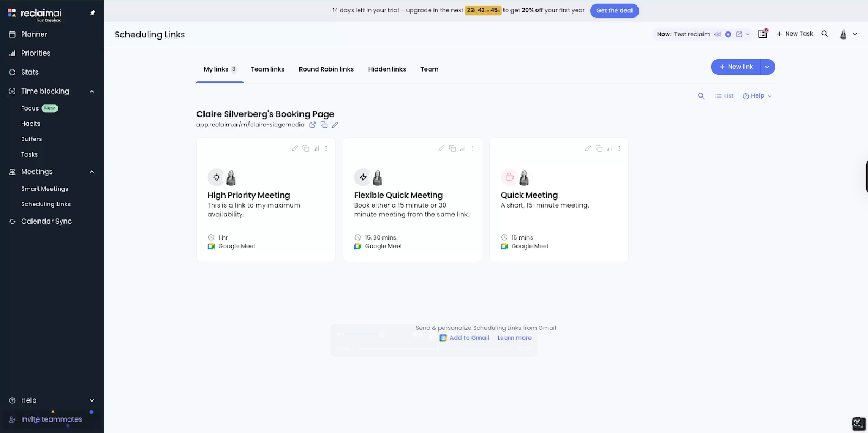Edit the High Priority Meeting link
Screen dimensions: 868x433
(x=295, y=148)
